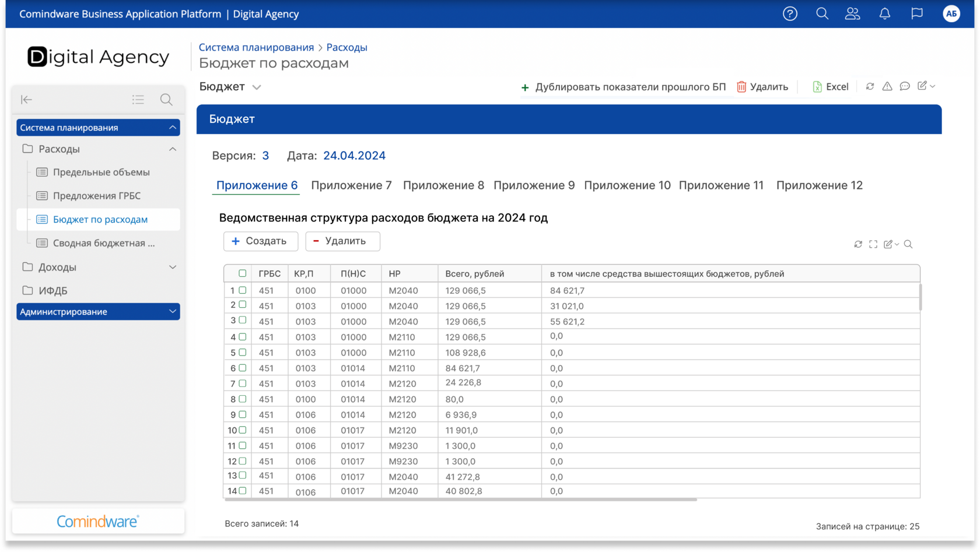Image resolution: width=980 pixels, height=552 pixels.
Task: Open the form edit icon in toolbar
Action: click(922, 86)
